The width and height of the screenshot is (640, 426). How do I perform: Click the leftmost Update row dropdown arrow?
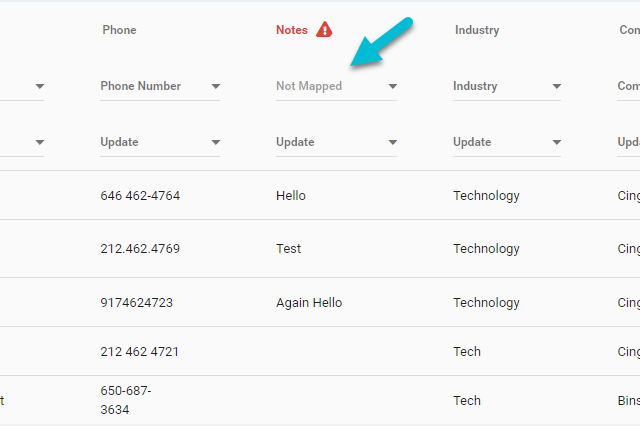click(x=40, y=142)
